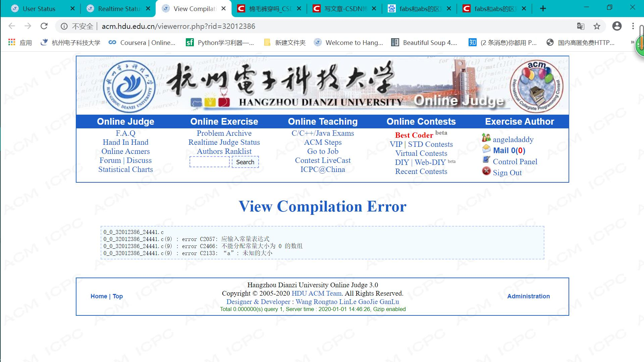
Task: Open the Google Translate page icon
Action: pyautogui.click(x=581, y=26)
